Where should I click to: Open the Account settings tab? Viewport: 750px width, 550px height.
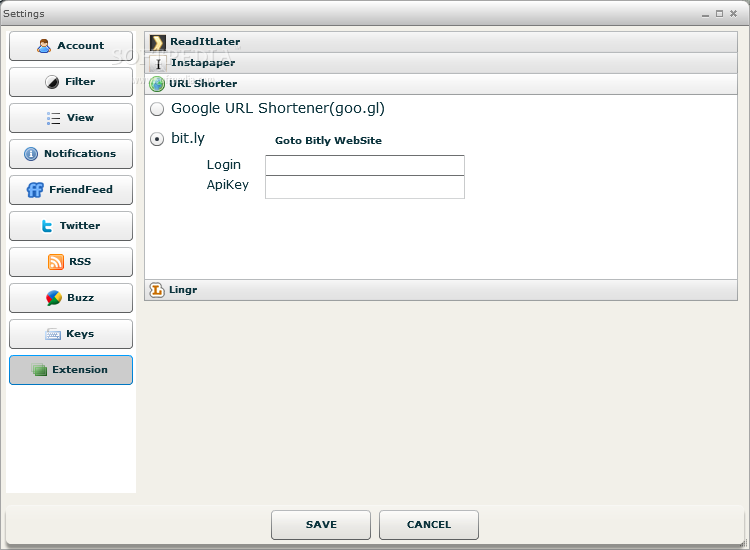coord(71,46)
